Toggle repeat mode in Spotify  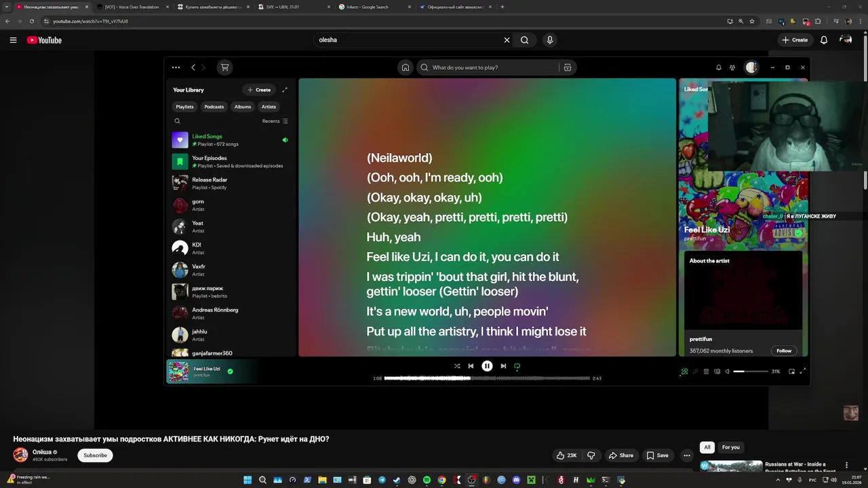pyautogui.click(x=517, y=366)
